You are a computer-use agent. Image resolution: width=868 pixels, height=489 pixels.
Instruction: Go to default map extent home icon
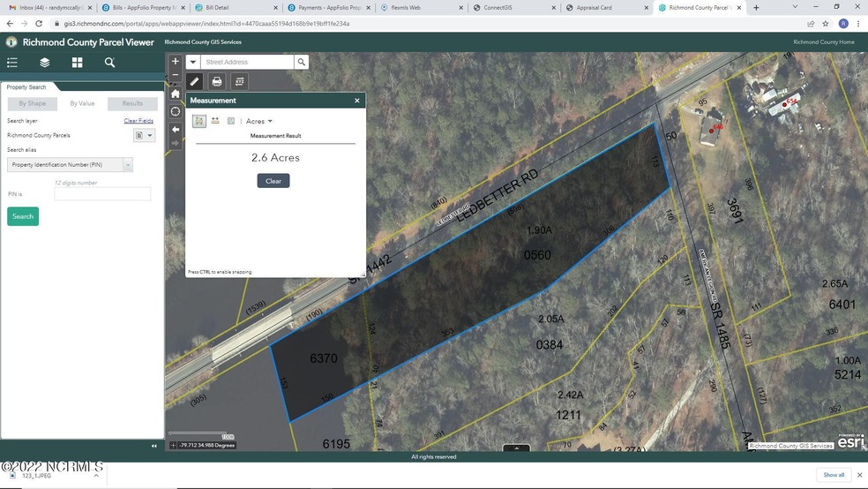175,94
